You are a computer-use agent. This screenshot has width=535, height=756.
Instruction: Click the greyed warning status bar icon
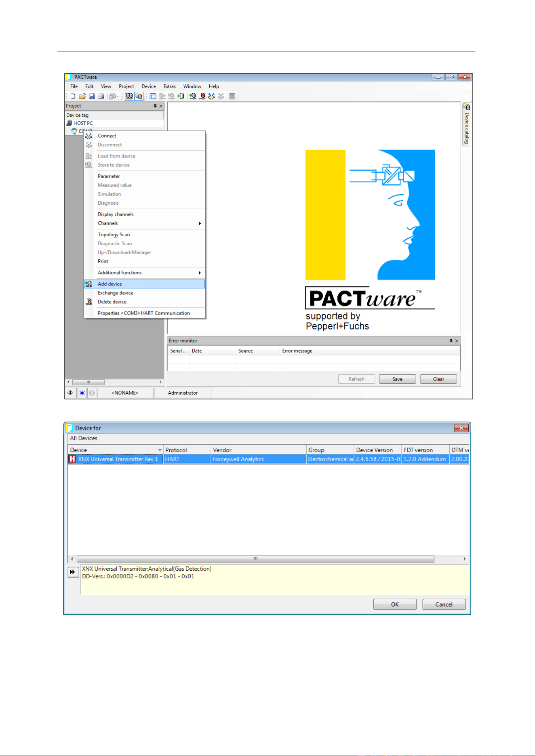pyautogui.click(x=92, y=393)
